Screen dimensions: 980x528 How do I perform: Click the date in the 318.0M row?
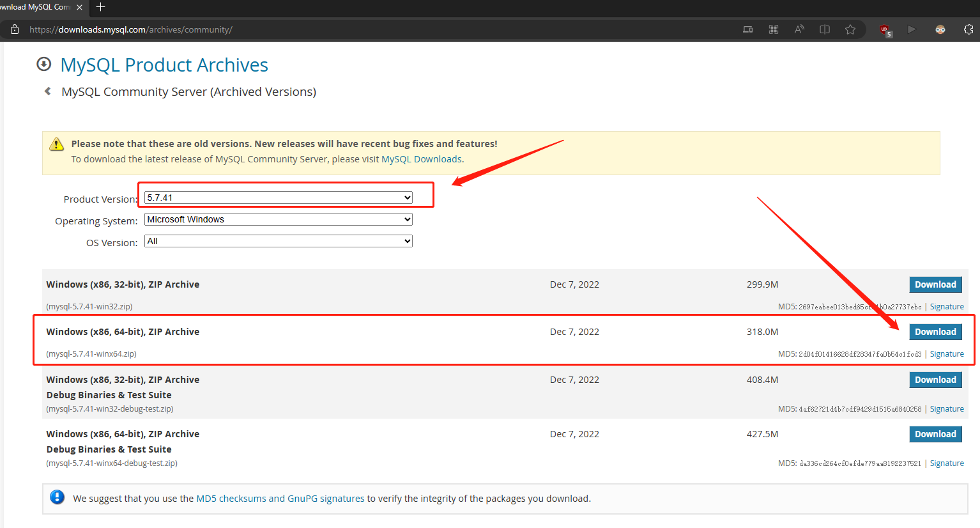(x=574, y=332)
